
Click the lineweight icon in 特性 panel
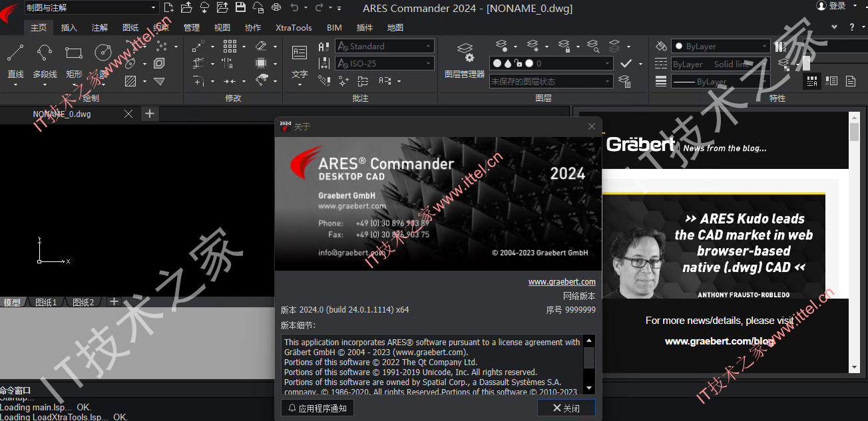pos(661,81)
